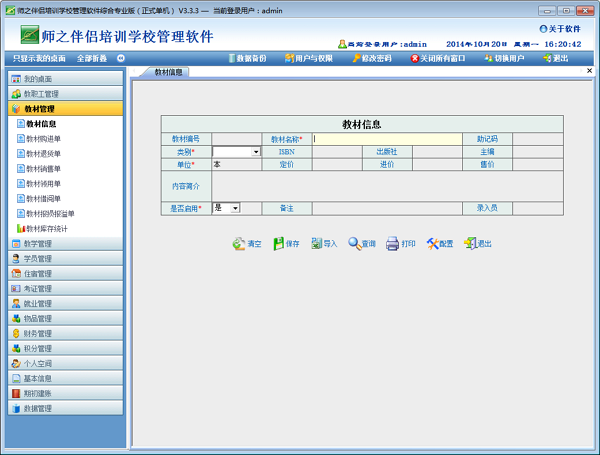600x455 pixels.
Task: Click the 查询 search magnifier button
Action: click(x=362, y=243)
